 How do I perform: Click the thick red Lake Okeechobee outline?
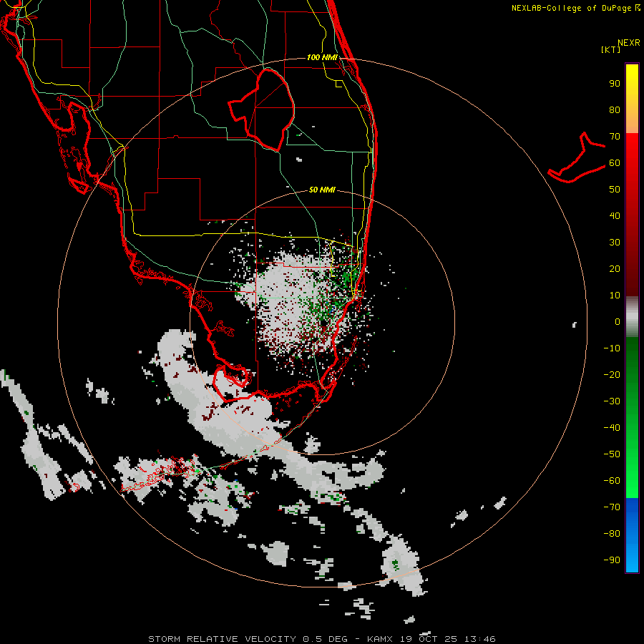[x=262, y=109]
